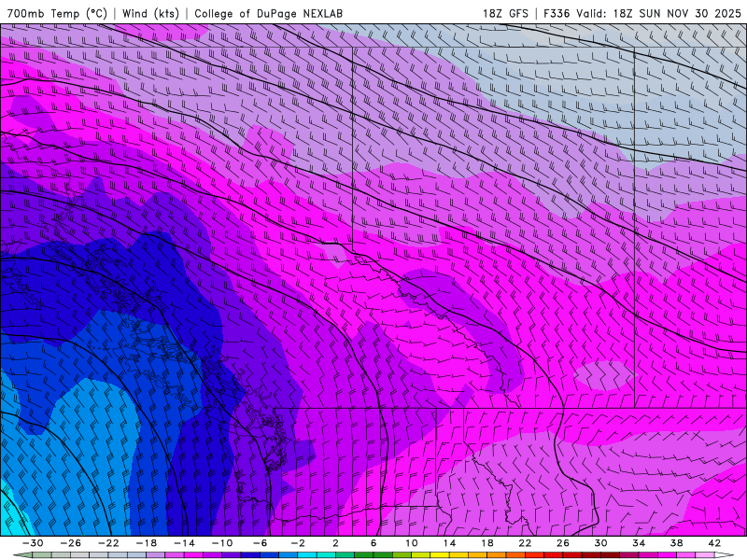Click the pure yellow swatch in the color bar
Viewport: 747px width, 560px height.
(440, 555)
